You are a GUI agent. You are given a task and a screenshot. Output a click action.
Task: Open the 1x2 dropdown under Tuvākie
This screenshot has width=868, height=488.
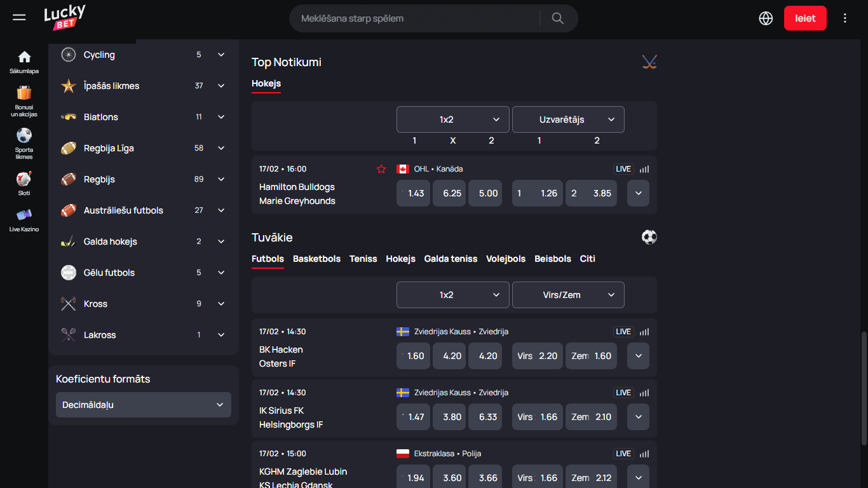click(453, 295)
